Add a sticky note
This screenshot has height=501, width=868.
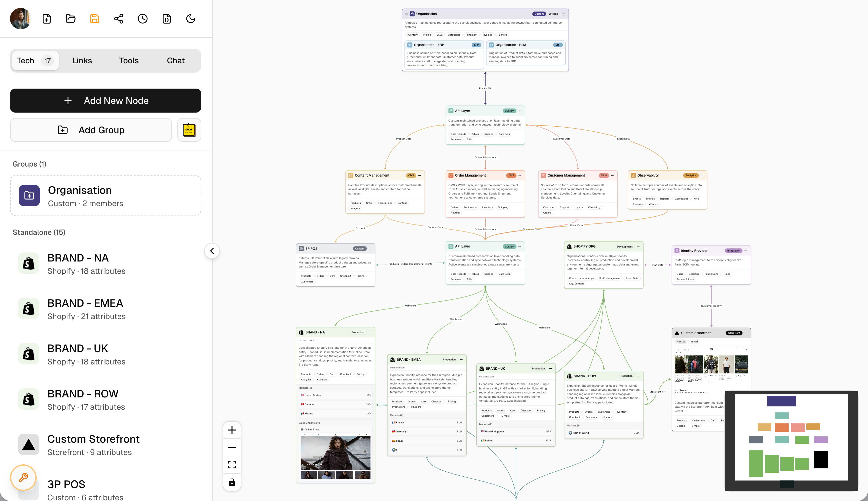[189, 130]
